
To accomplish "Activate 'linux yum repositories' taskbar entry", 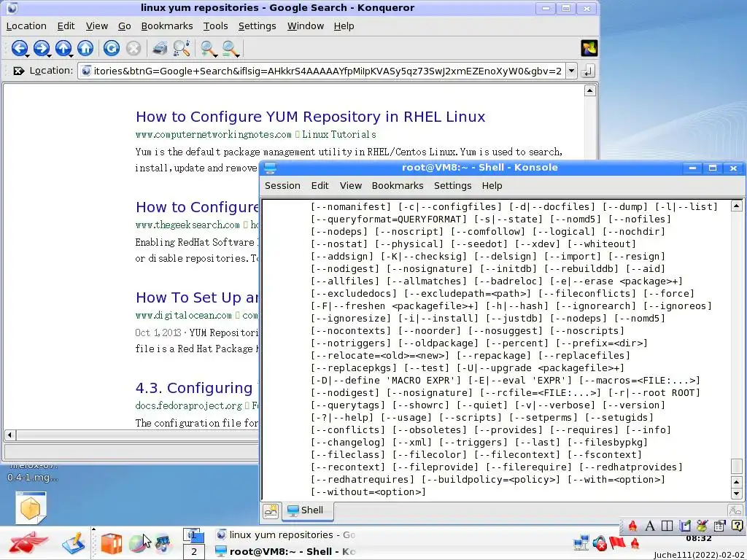I will tap(285, 534).
